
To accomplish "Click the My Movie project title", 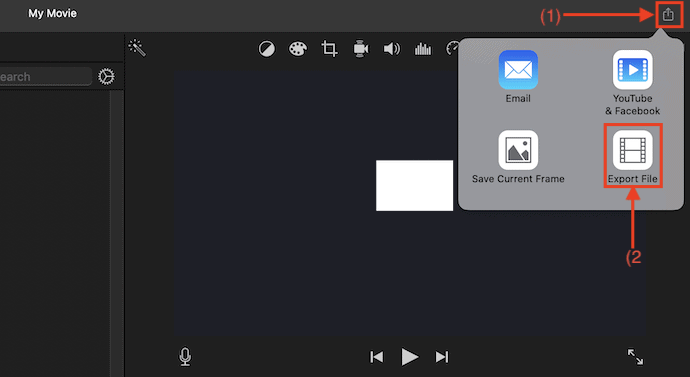I will [x=52, y=14].
